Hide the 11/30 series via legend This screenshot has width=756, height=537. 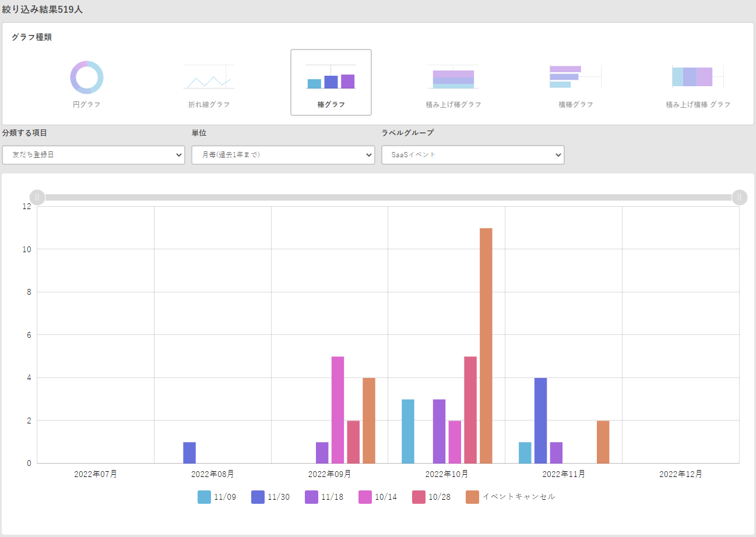[258, 497]
